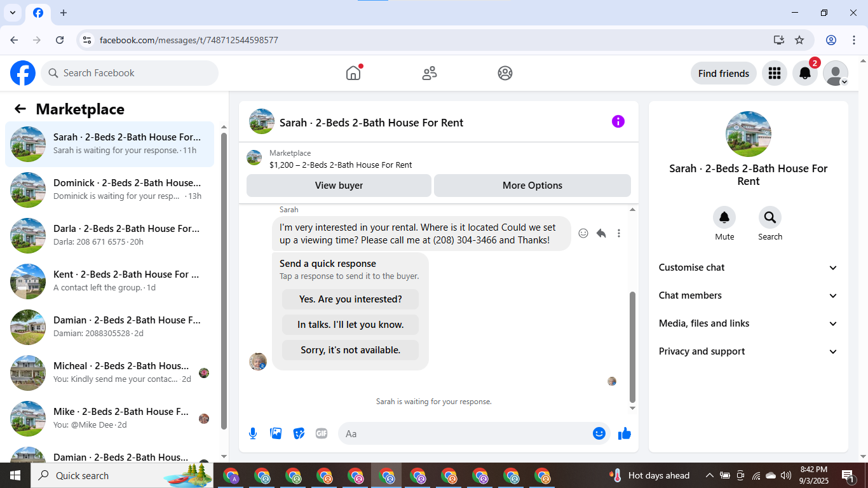868x488 pixels.
Task: View site information icon in address bar
Action: tap(87, 40)
